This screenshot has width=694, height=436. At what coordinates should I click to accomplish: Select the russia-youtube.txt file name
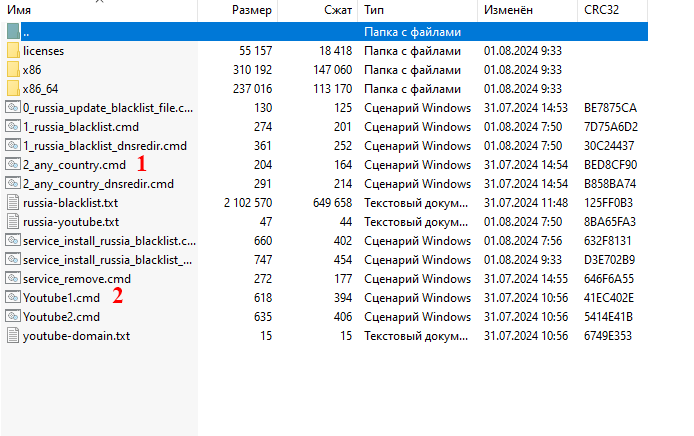[x=70, y=221]
